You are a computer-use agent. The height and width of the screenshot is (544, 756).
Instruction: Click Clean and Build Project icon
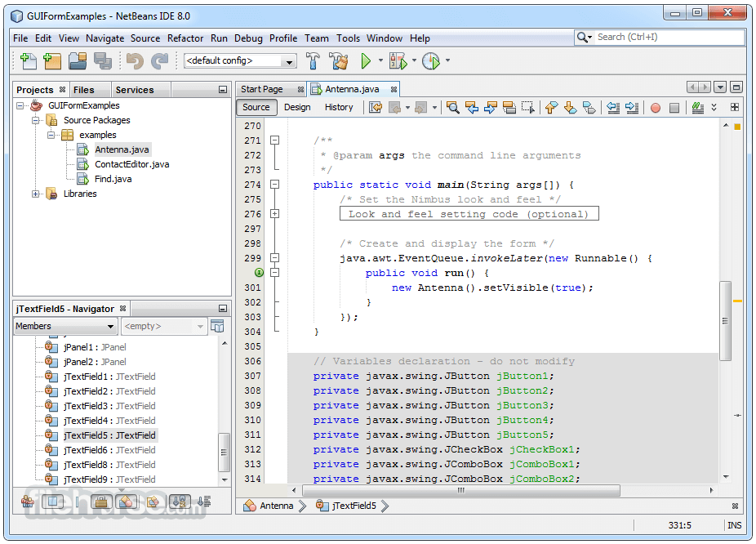click(x=338, y=60)
